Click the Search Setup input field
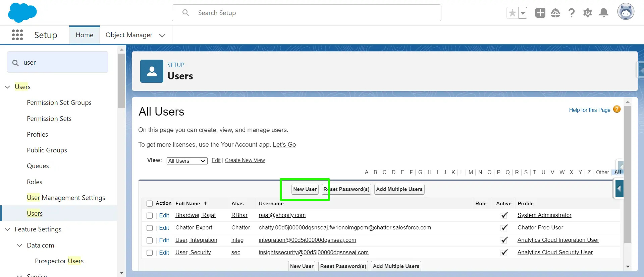 [307, 13]
